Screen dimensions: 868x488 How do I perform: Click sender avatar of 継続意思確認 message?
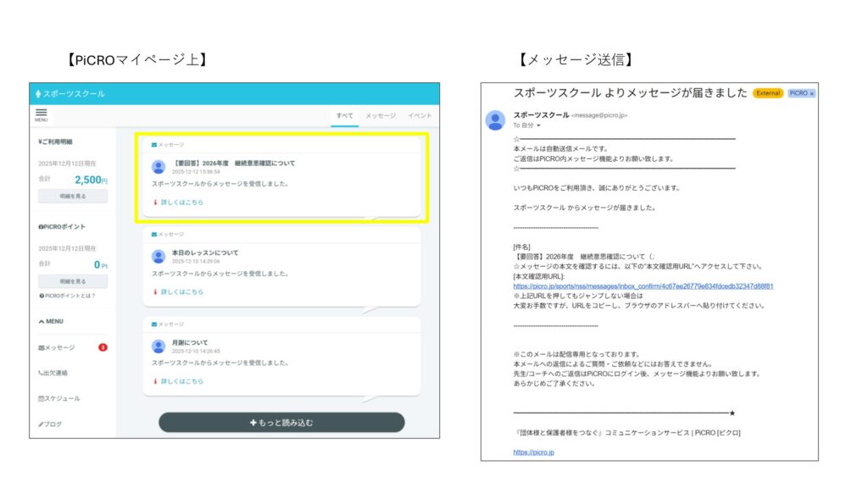pos(158,167)
